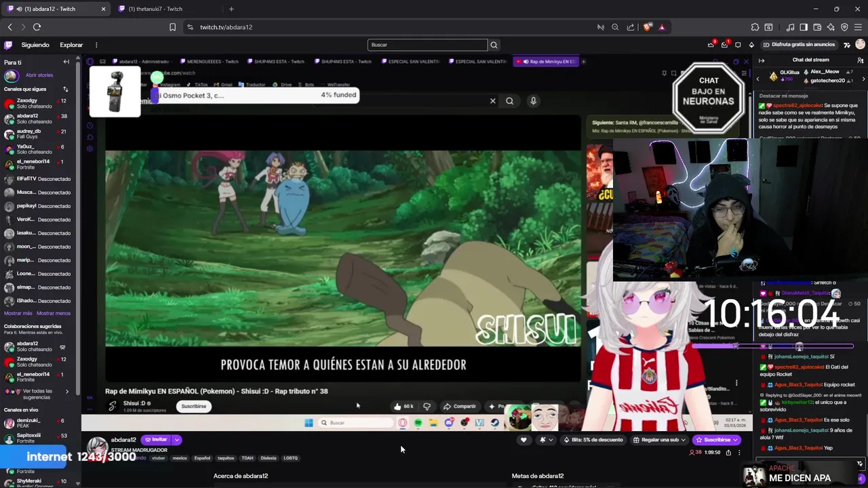Focus the Twitch Buscar search field
The height and width of the screenshot is (488, 868).
click(x=427, y=45)
